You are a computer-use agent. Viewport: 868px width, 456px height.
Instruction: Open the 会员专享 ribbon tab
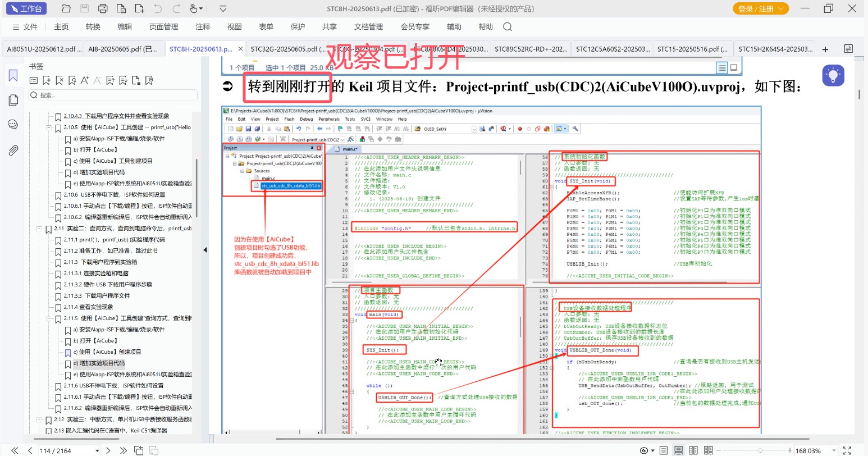tap(415, 26)
